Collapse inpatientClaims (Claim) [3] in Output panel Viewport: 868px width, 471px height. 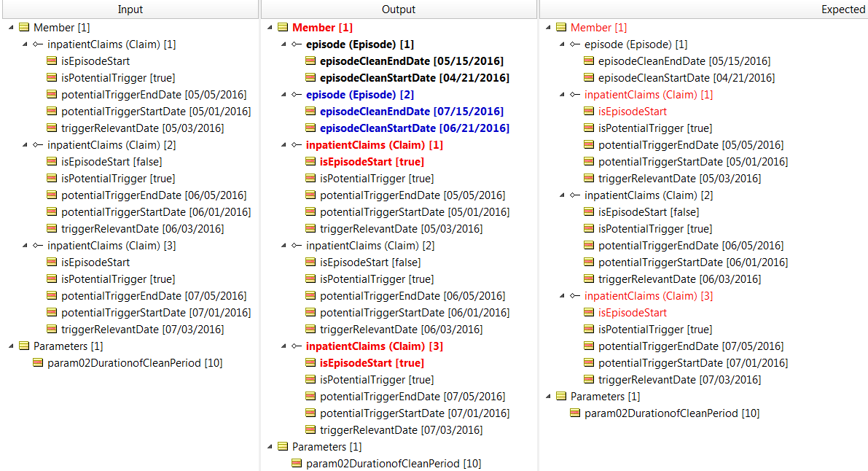click(284, 346)
